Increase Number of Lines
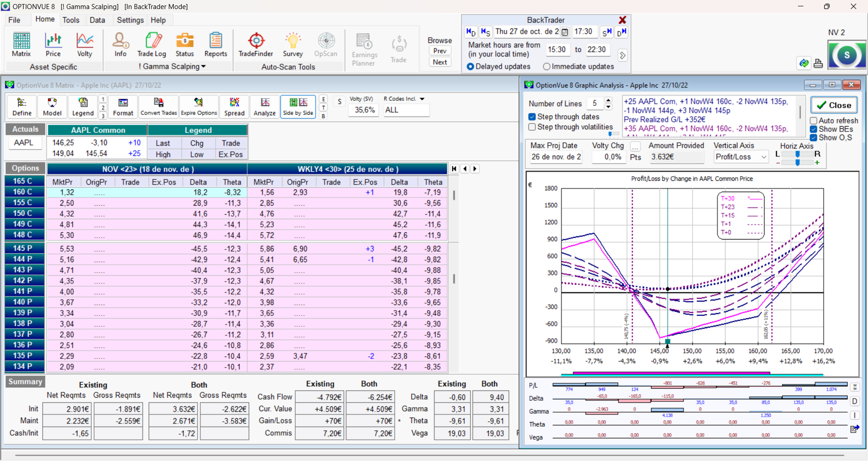868x461 pixels. tap(608, 100)
